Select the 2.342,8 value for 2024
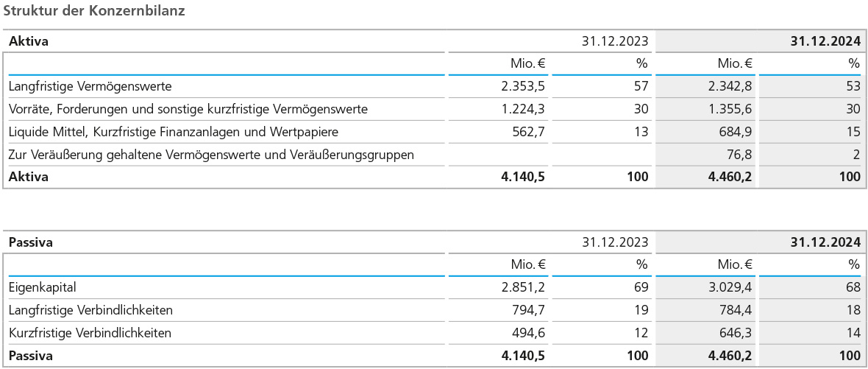The image size is (868, 369). 730,86
